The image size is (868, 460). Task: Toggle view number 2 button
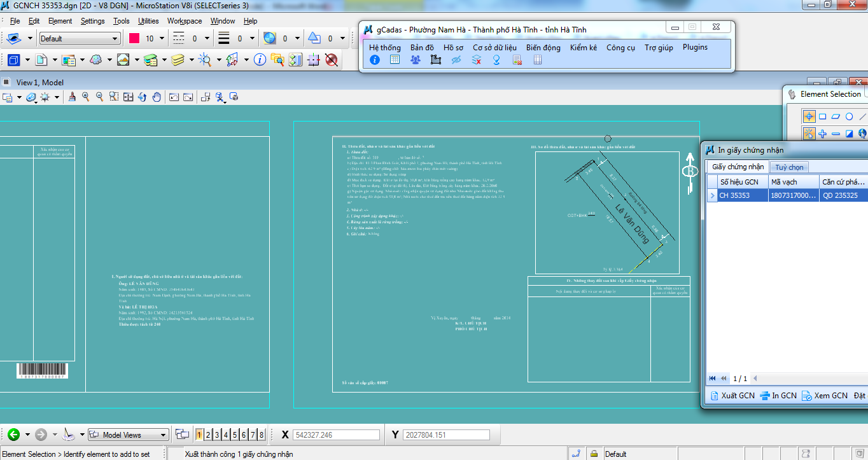click(x=208, y=435)
